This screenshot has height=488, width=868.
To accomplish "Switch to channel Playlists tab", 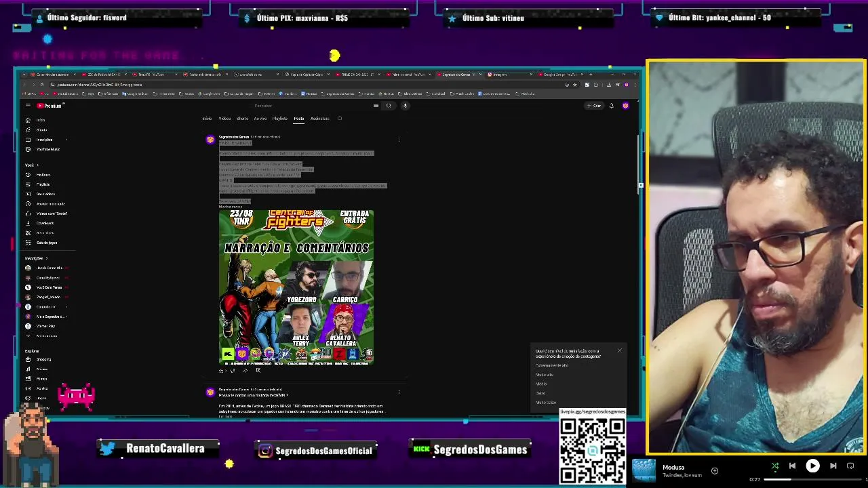I will tap(279, 119).
